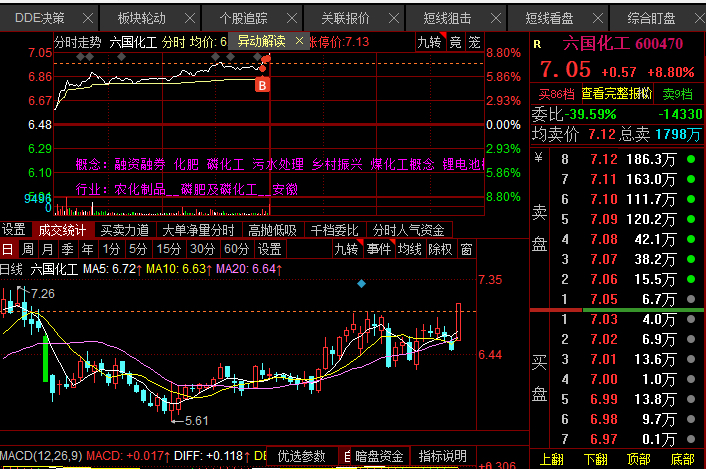Viewport: 706px width, 469px height.
Task: Toggle 九转 indicator on daily K-line chart
Action: pos(347,249)
